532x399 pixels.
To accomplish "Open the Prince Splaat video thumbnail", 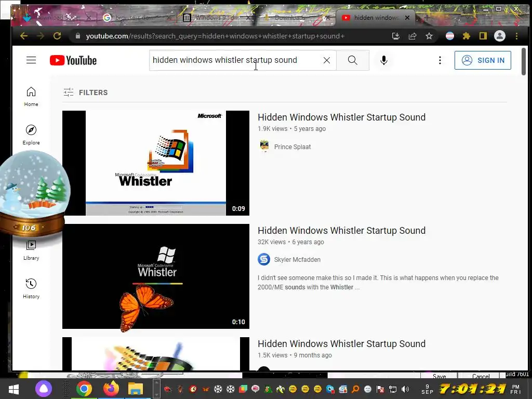I will pyautogui.click(x=156, y=163).
